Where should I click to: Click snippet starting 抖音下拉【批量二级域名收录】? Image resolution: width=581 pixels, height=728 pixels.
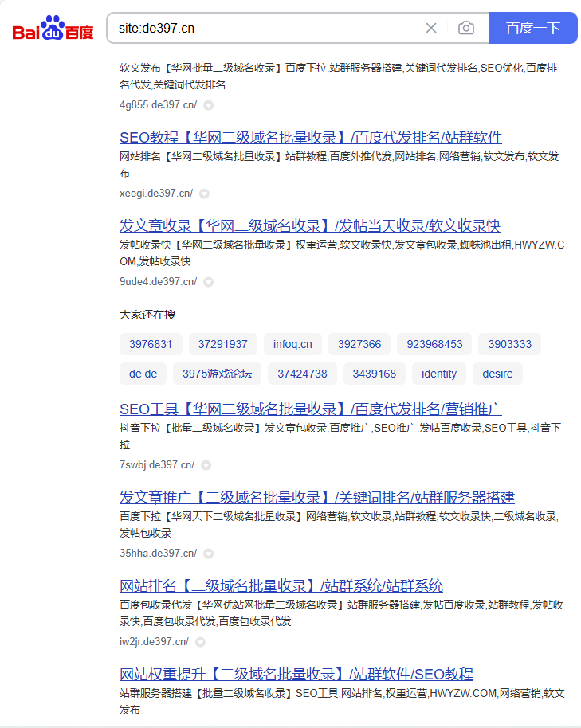pyautogui.click(x=340, y=436)
